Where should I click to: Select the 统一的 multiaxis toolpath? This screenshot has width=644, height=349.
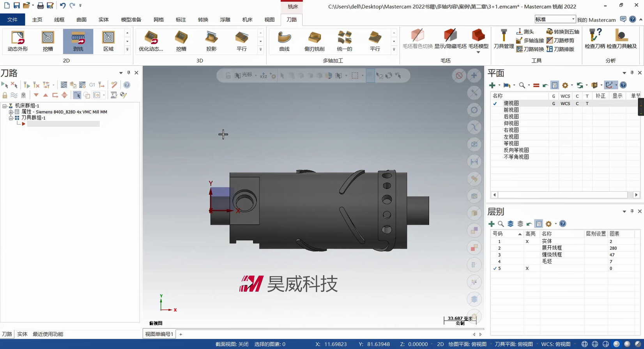345,41
